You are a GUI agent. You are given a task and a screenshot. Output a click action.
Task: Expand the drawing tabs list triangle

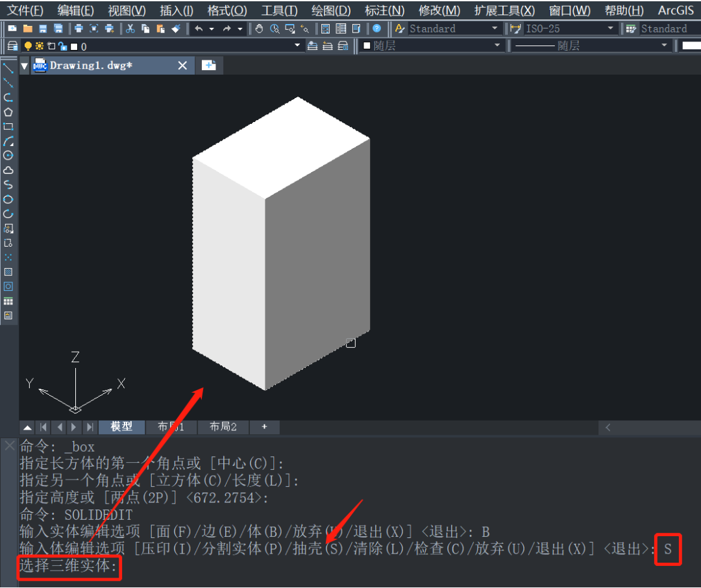tap(25, 66)
